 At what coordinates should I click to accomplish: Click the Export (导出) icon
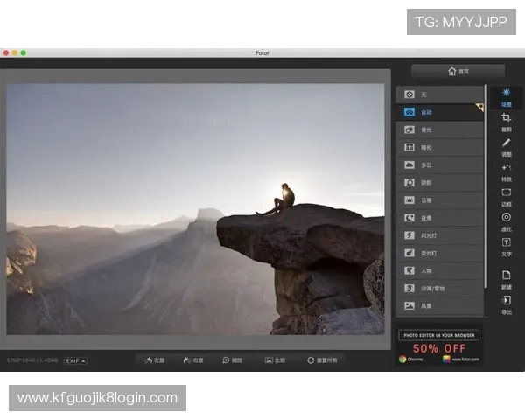(506, 304)
